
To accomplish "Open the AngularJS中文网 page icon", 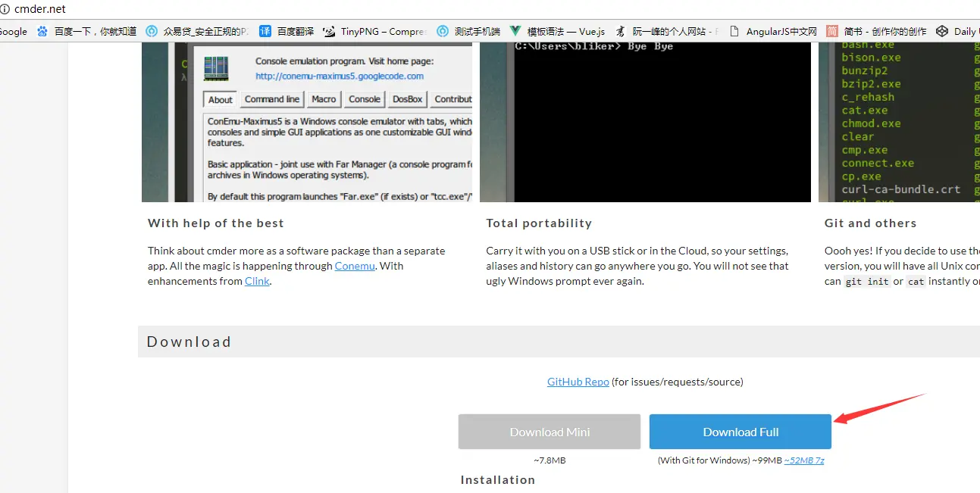I will click(x=734, y=31).
